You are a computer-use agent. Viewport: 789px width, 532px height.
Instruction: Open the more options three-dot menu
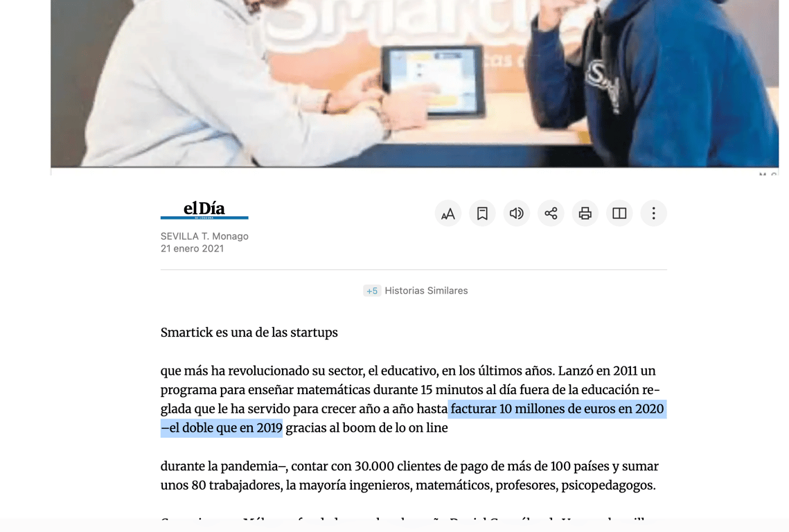653,213
